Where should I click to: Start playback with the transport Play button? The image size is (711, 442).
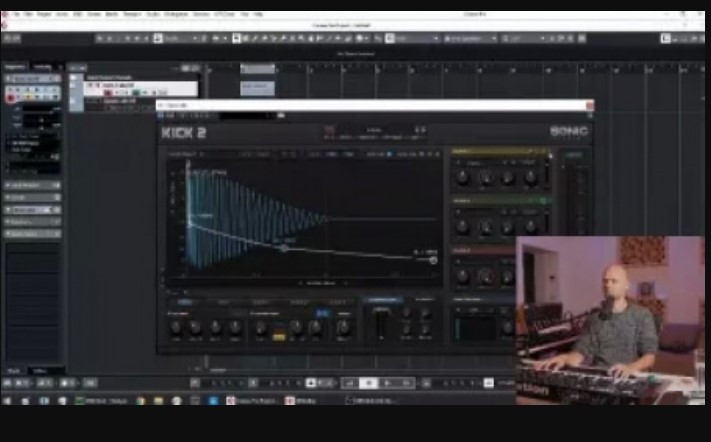click(x=387, y=384)
